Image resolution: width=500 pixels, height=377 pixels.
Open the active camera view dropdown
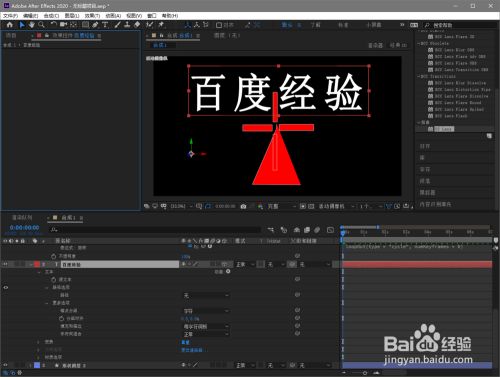(336, 206)
